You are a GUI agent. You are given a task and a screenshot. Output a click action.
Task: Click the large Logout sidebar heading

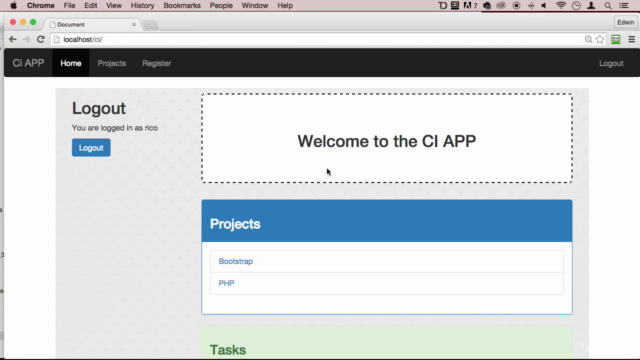99,108
